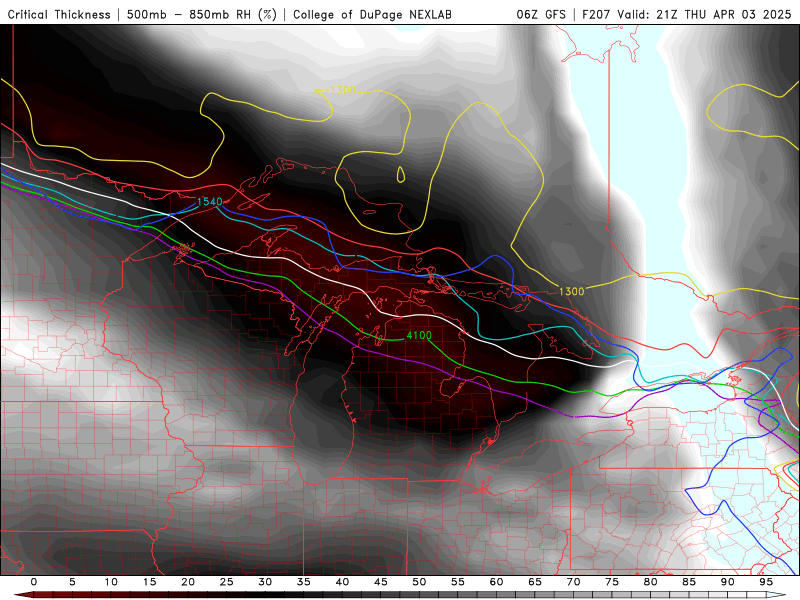Click the "20" tick label on the legend
The width and height of the screenshot is (800, 600).
[188, 582]
